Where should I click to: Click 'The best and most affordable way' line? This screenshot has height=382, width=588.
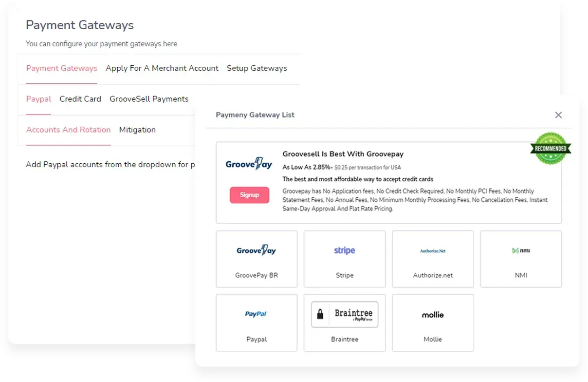click(358, 179)
